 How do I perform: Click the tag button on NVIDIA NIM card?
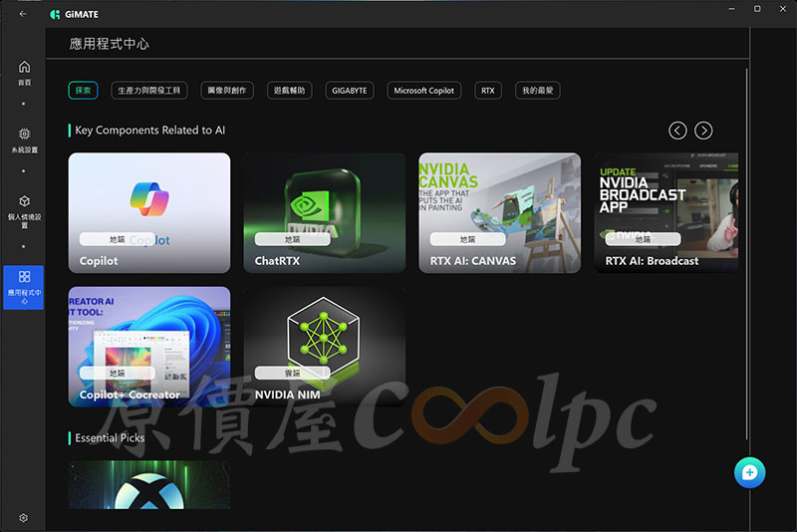tap(292, 373)
